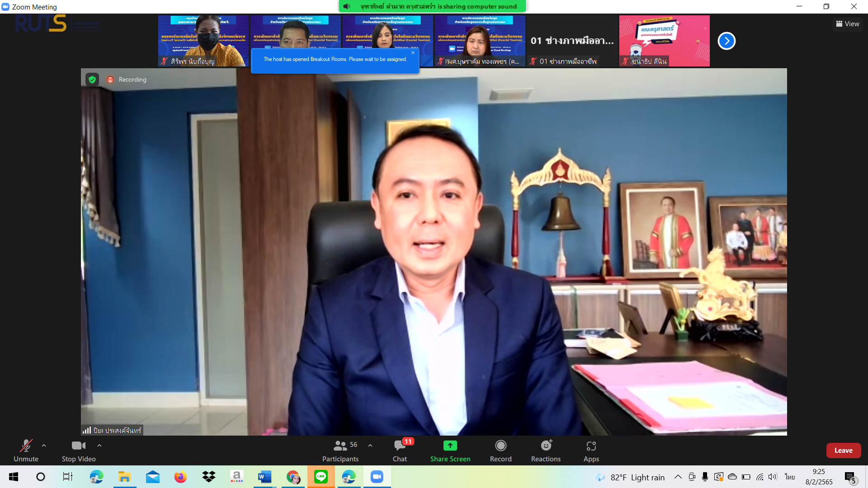Image resolution: width=868 pixels, height=488 pixels.
Task: Open Cortana search circle in taskbar
Action: click(x=41, y=477)
